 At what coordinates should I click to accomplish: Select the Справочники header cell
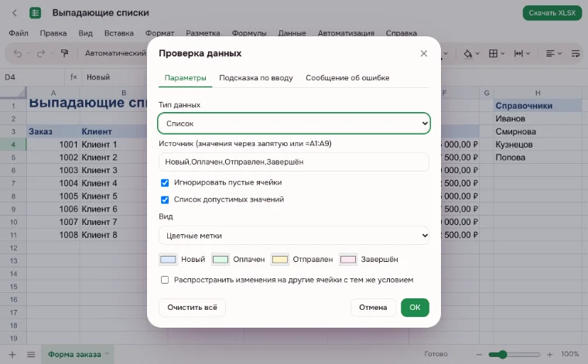click(x=538, y=106)
